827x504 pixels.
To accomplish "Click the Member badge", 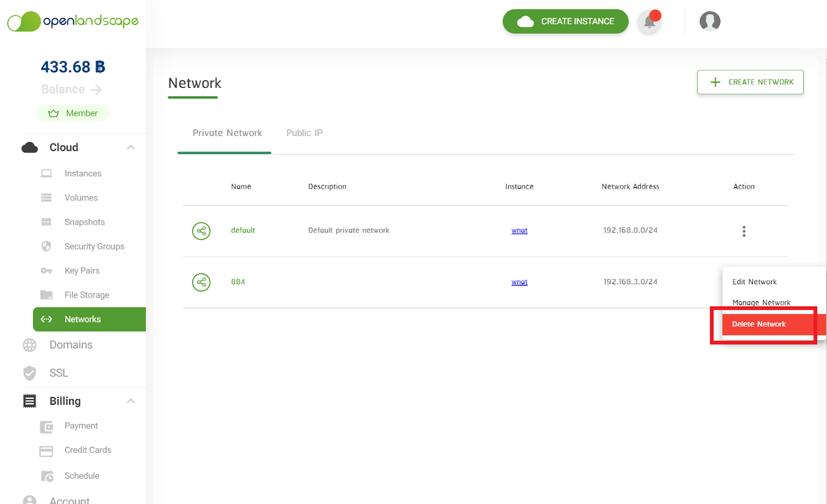I will click(73, 113).
